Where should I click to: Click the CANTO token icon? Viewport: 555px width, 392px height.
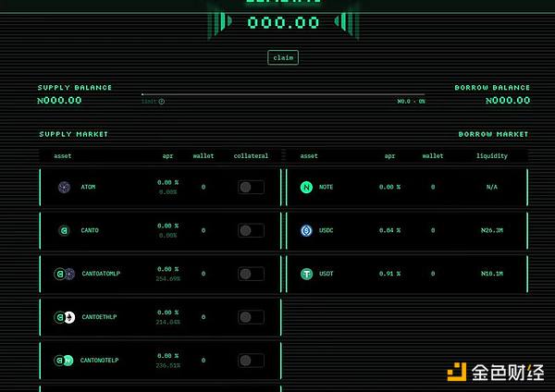coord(64,231)
